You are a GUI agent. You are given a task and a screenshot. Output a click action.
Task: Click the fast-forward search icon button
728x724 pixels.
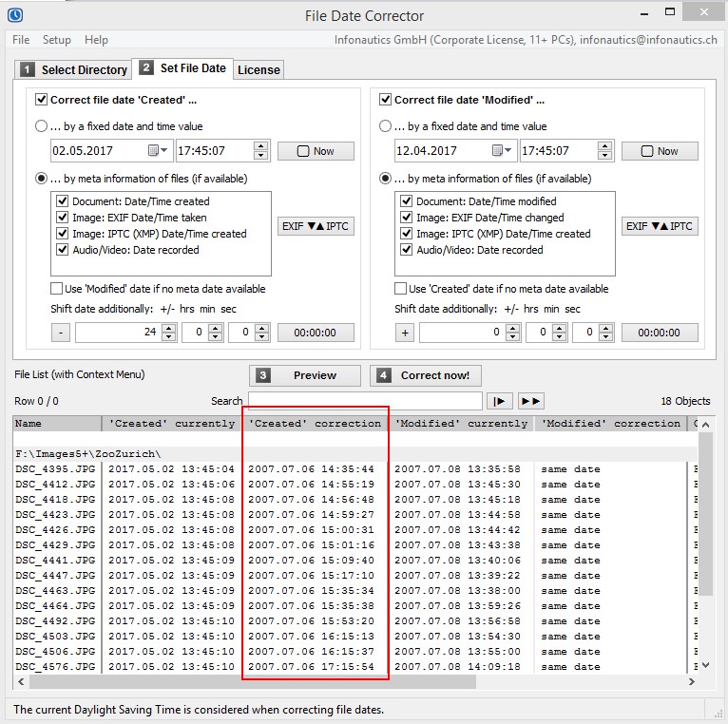point(530,401)
